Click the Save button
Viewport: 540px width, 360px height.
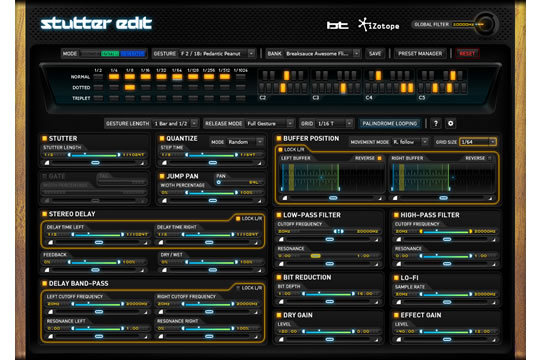coord(375,54)
